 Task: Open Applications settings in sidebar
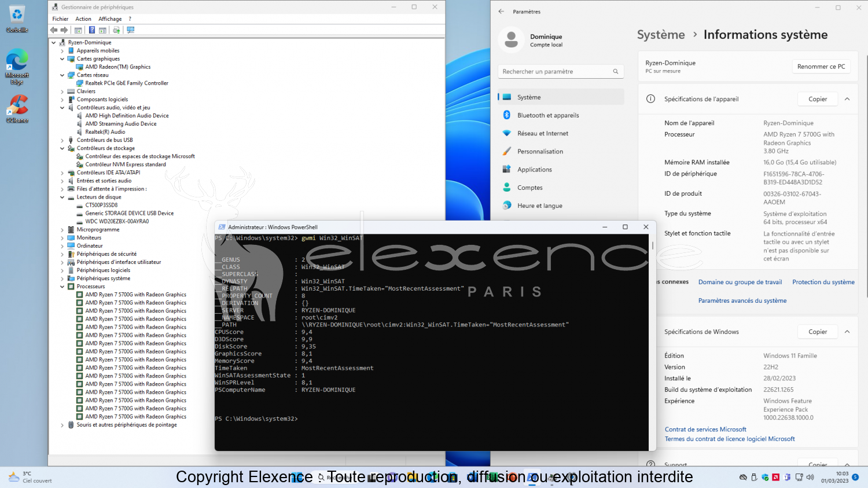[x=561, y=170]
